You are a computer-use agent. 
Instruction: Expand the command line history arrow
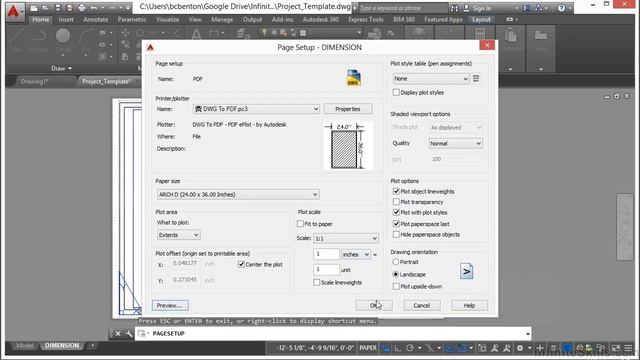tap(527, 333)
